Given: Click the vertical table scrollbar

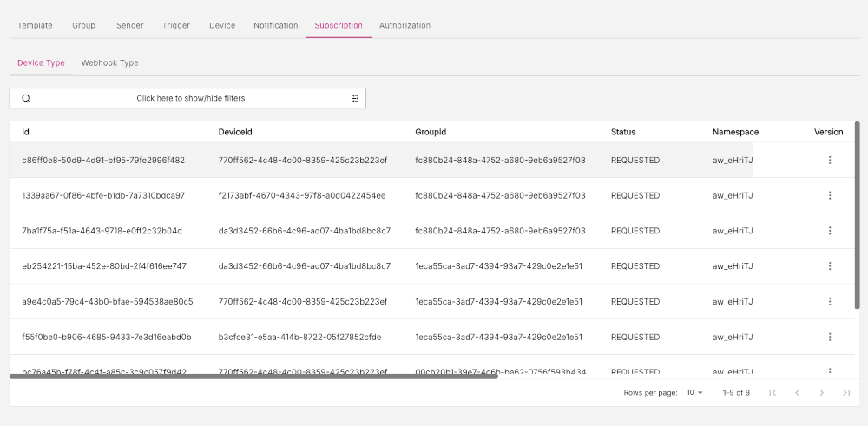Looking at the screenshot, I should (x=858, y=214).
